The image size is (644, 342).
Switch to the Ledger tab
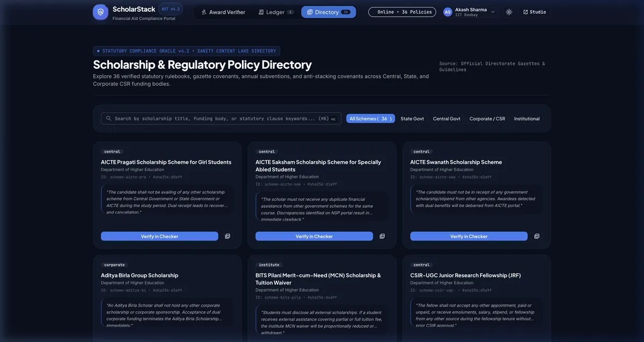276,12
